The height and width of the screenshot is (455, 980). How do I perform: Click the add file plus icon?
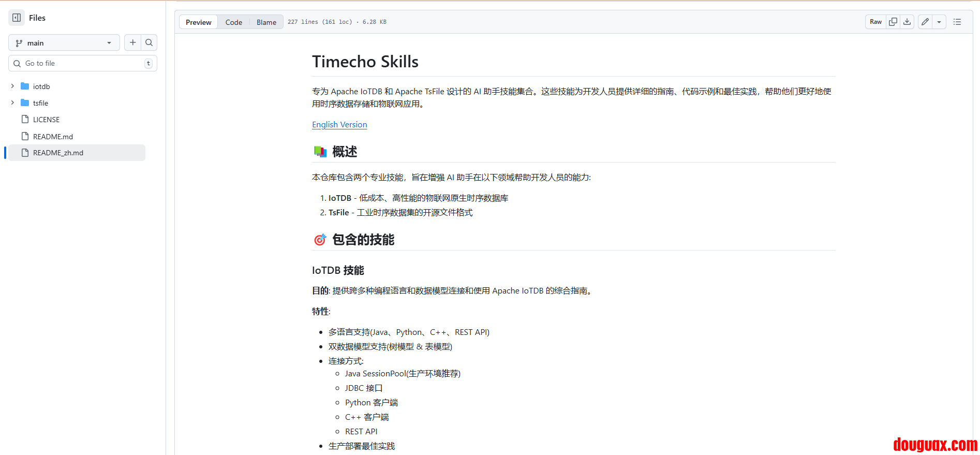click(133, 42)
